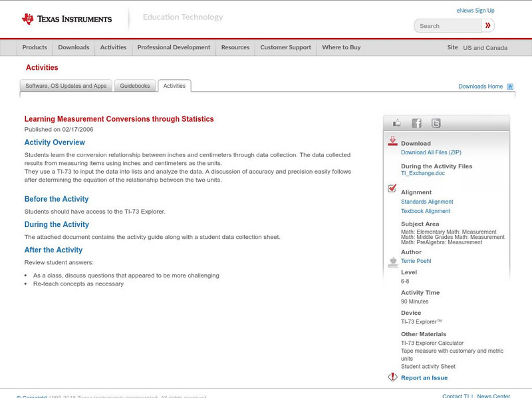Click the TI-73 Explorer Calculator material
Screen dimensions: 532x398
(x=432, y=343)
